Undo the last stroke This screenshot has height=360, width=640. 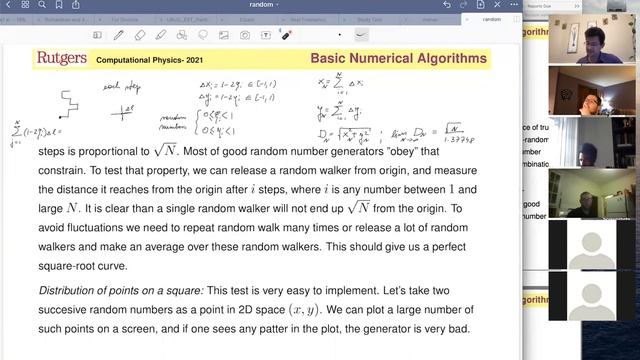pos(447,4)
